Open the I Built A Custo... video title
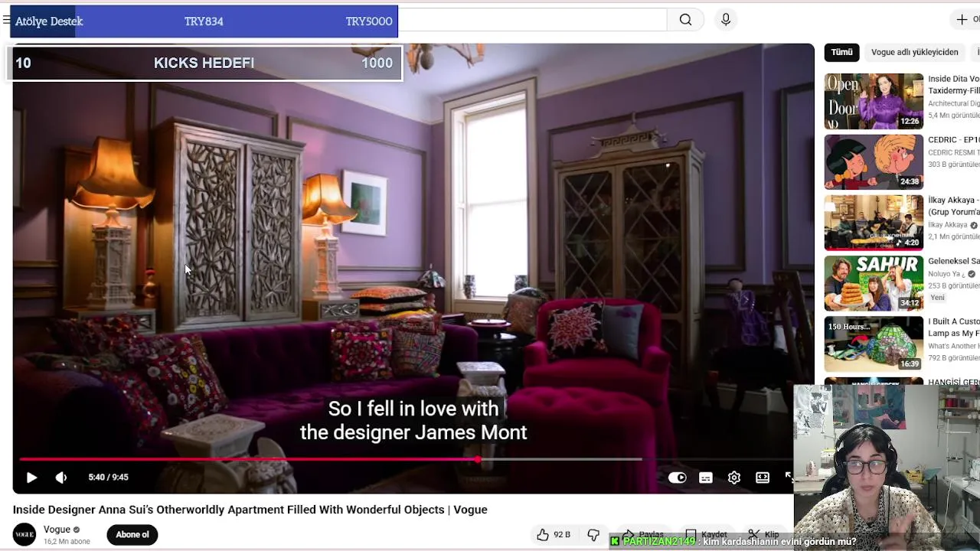980x551 pixels. point(954,328)
